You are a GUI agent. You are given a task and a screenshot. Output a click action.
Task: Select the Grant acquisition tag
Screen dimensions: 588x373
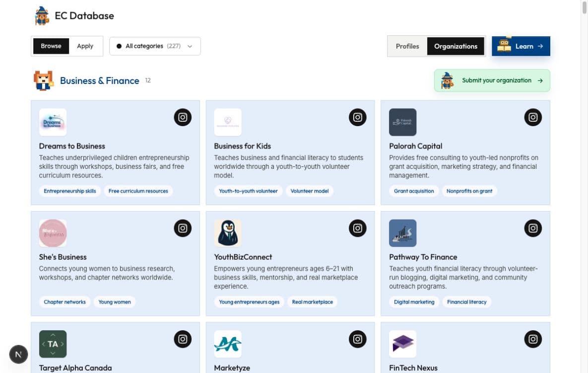(414, 191)
